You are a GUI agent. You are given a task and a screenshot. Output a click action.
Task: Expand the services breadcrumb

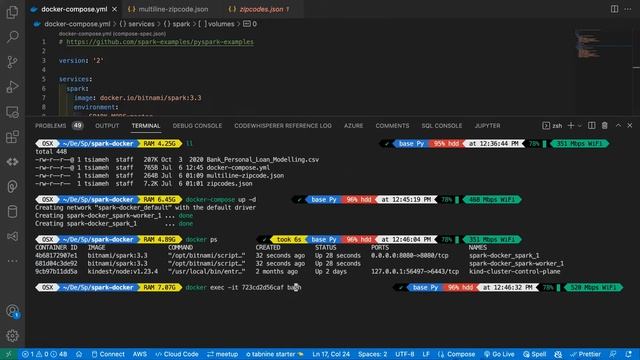pyautogui.click(x=137, y=24)
